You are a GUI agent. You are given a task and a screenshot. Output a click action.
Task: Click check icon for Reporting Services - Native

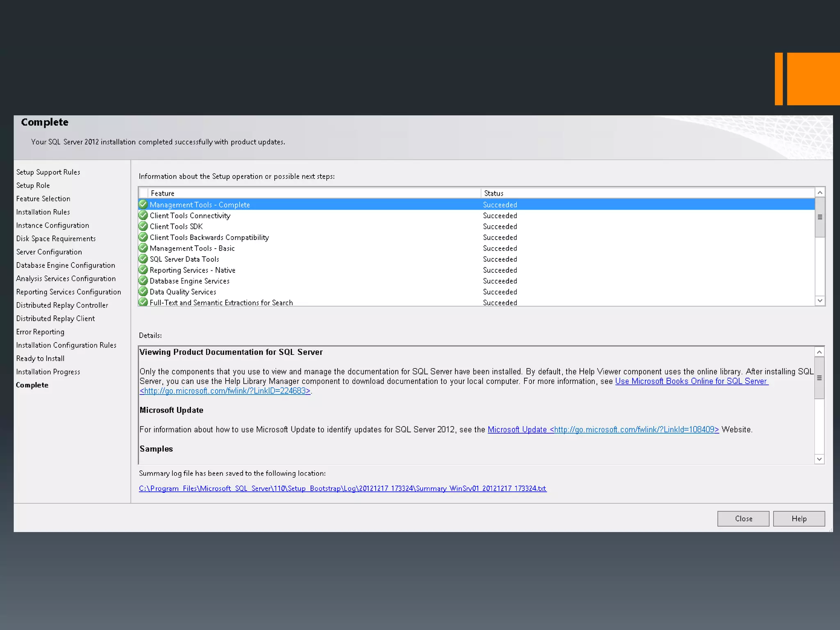click(143, 270)
